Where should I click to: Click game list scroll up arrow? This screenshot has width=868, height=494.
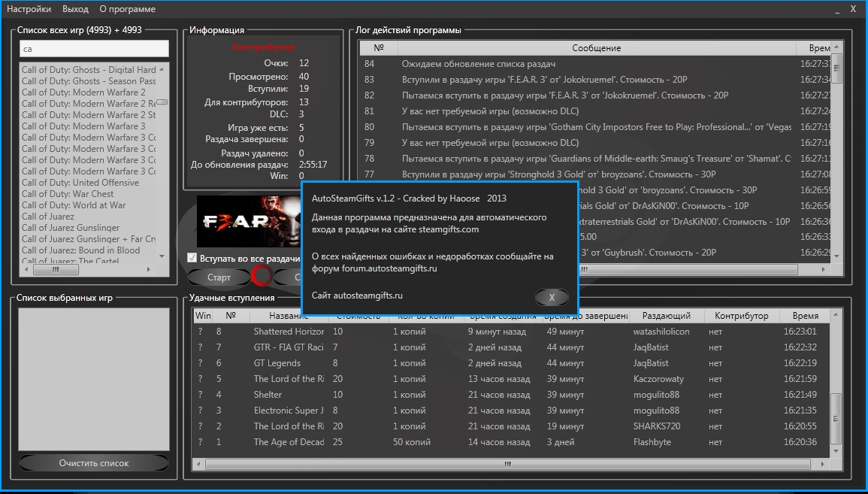click(x=162, y=70)
